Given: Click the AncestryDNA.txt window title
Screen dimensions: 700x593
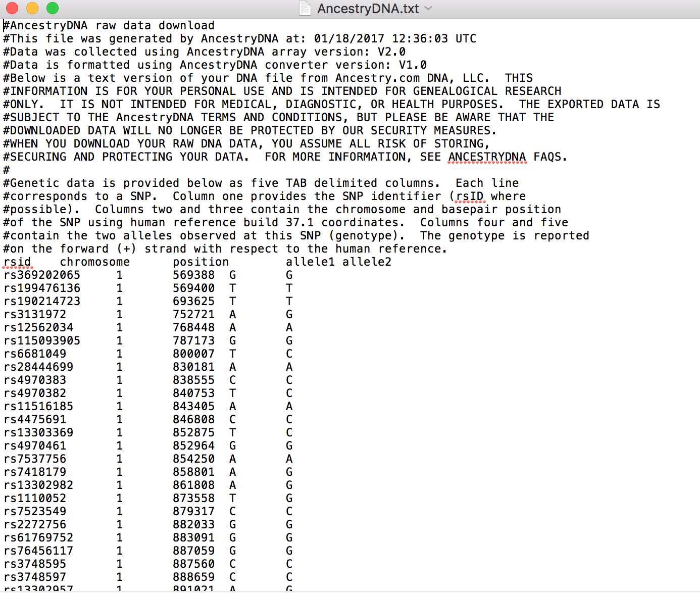Looking at the screenshot, I should click(368, 9).
